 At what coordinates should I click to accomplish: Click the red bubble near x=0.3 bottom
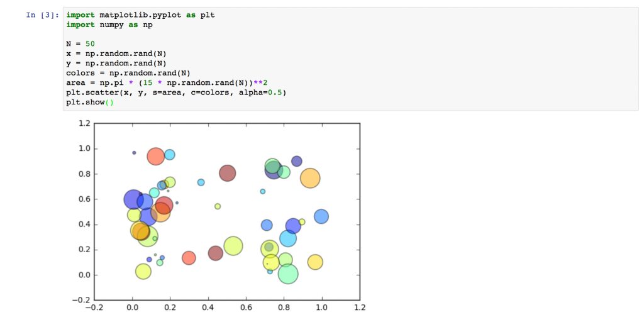pyautogui.click(x=189, y=257)
